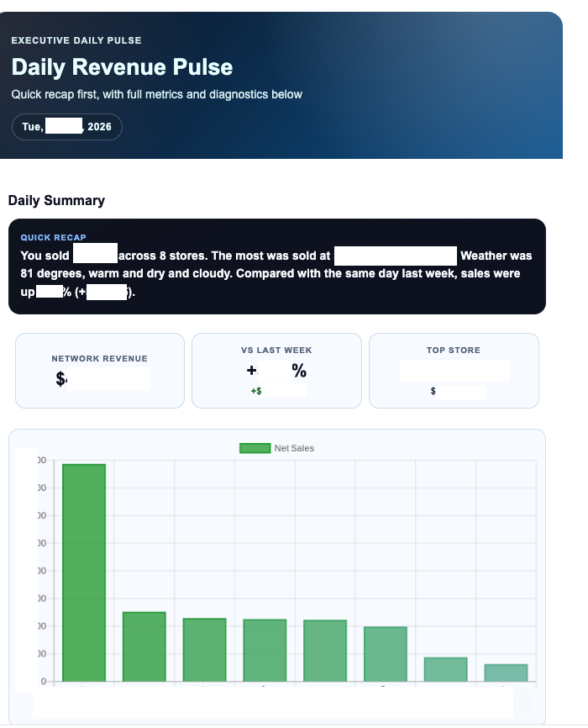Click the green Net Sales legend swatch
Screen dimensions: 588x728
tap(255, 448)
